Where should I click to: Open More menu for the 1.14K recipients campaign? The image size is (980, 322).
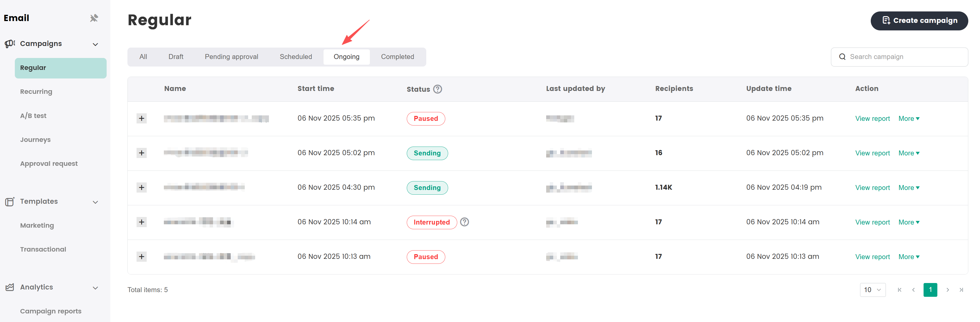(x=908, y=188)
